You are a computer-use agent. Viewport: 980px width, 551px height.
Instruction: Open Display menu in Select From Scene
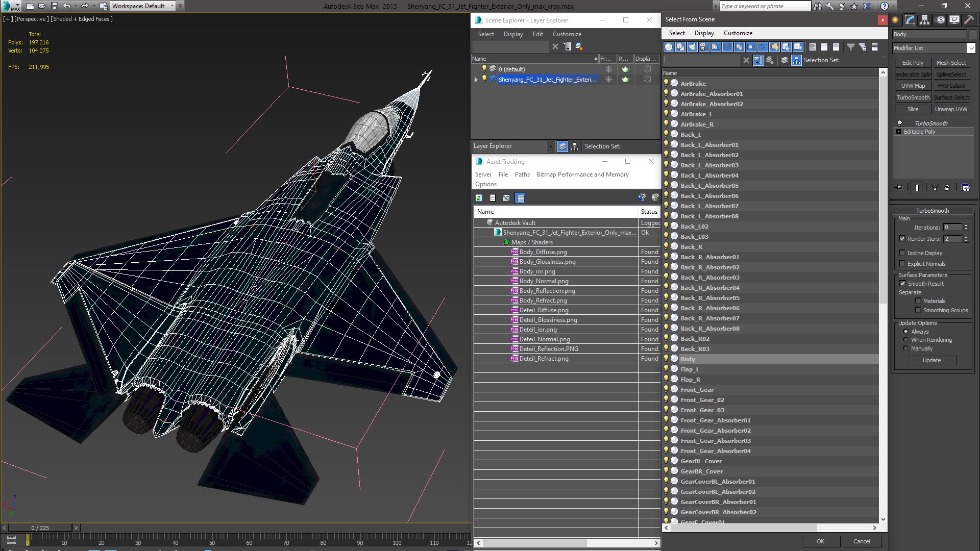[x=704, y=33]
